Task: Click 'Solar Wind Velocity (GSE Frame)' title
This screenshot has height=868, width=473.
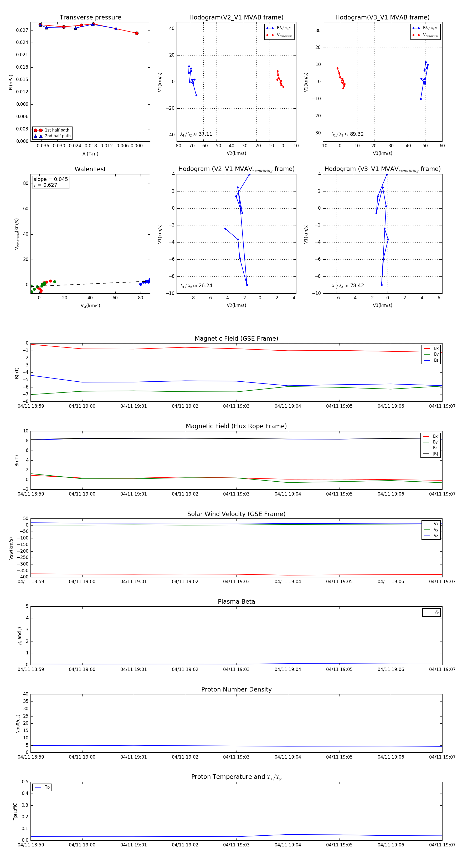Action: point(236,514)
